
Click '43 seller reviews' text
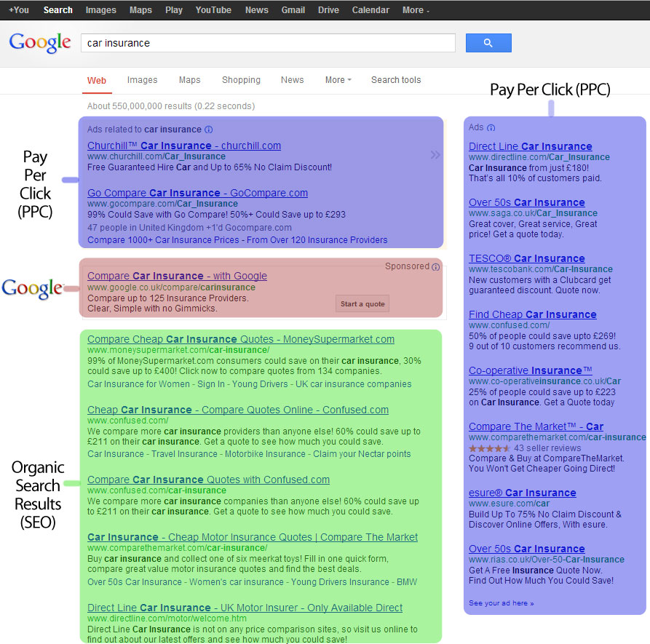pyautogui.click(x=547, y=448)
